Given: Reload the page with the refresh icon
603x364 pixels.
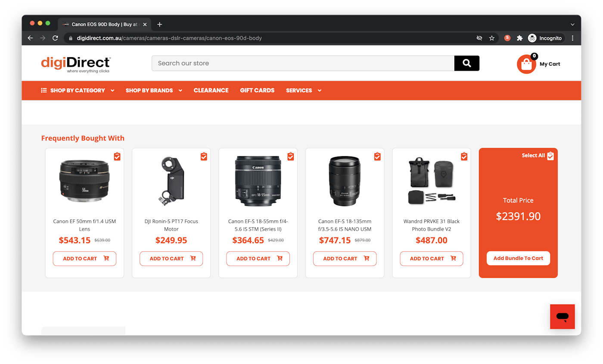Looking at the screenshot, I should [x=55, y=38].
